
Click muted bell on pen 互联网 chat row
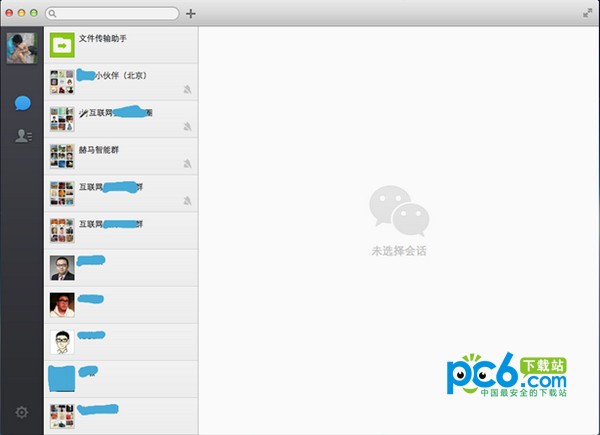(x=188, y=127)
